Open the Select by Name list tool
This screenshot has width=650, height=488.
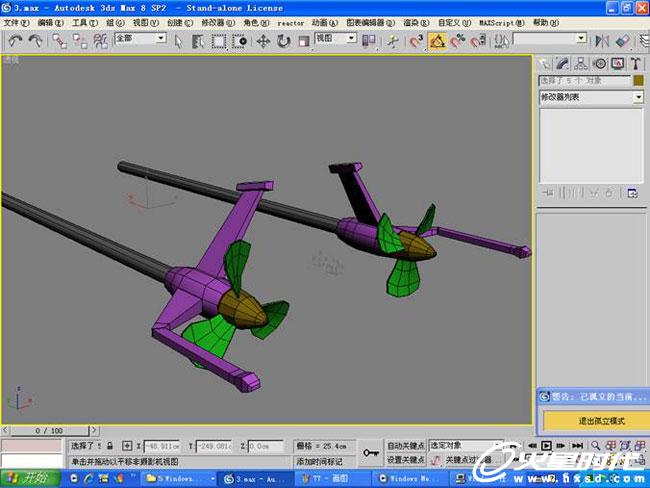198,41
